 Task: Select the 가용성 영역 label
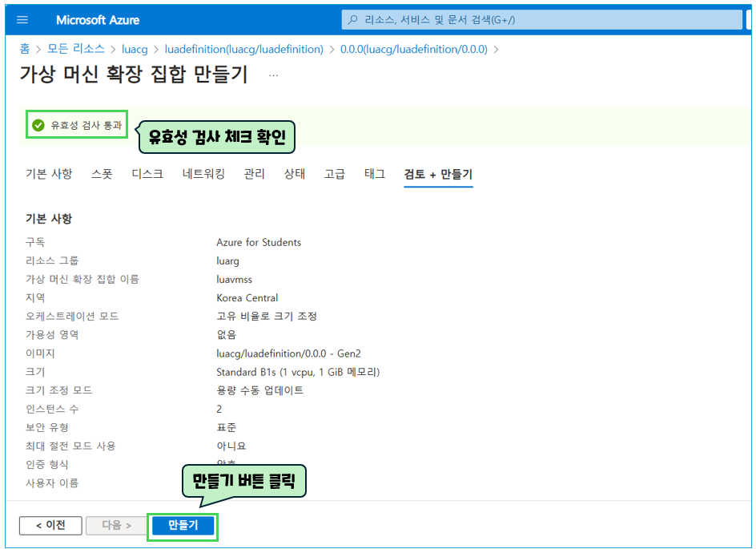52,335
